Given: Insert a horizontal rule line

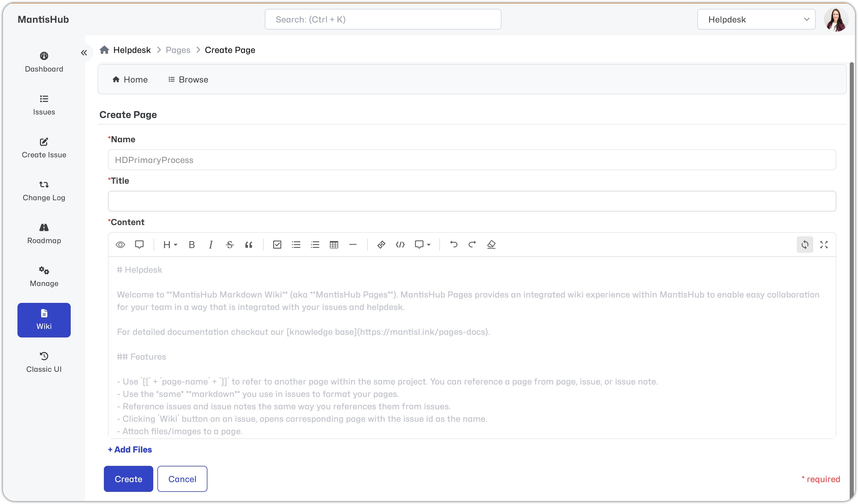Looking at the screenshot, I should tap(353, 245).
